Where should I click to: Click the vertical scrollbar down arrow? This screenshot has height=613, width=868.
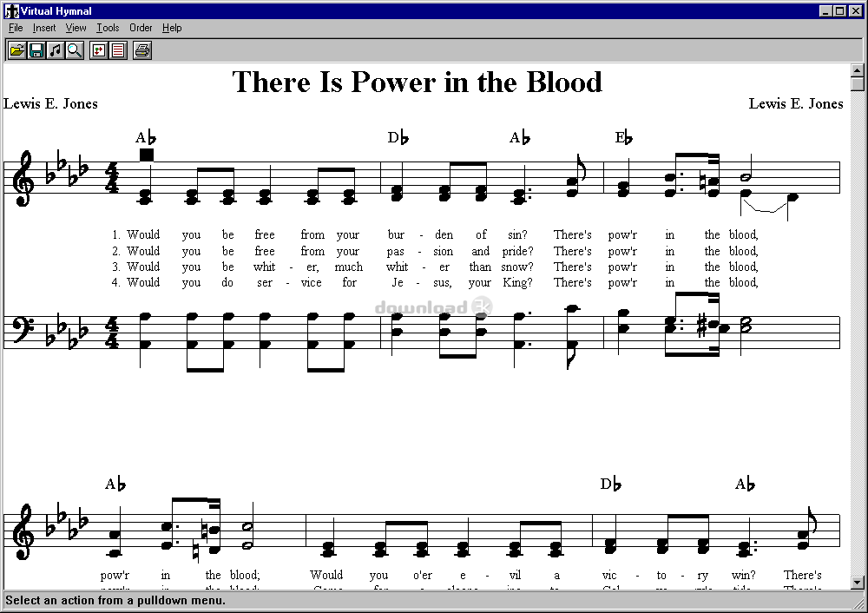pyautogui.click(x=857, y=583)
